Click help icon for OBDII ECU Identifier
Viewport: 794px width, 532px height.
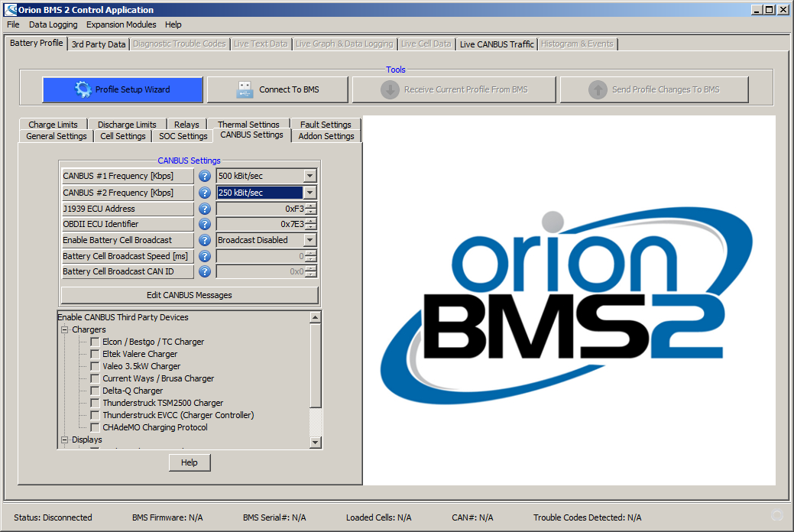(x=205, y=224)
